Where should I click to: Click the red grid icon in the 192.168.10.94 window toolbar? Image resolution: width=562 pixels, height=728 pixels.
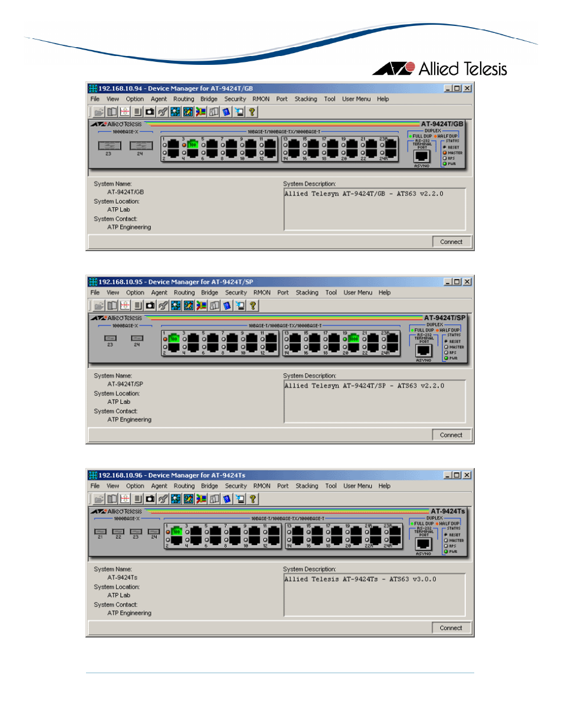(124, 112)
